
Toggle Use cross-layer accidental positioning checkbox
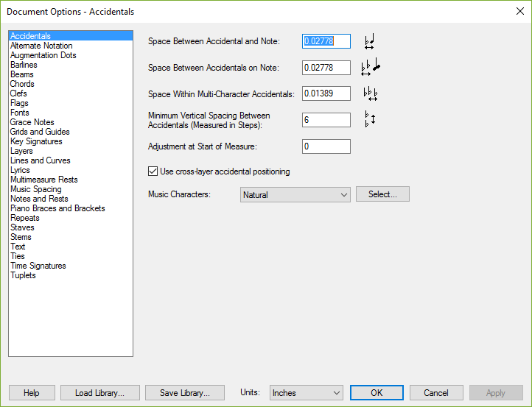coord(153,171)
